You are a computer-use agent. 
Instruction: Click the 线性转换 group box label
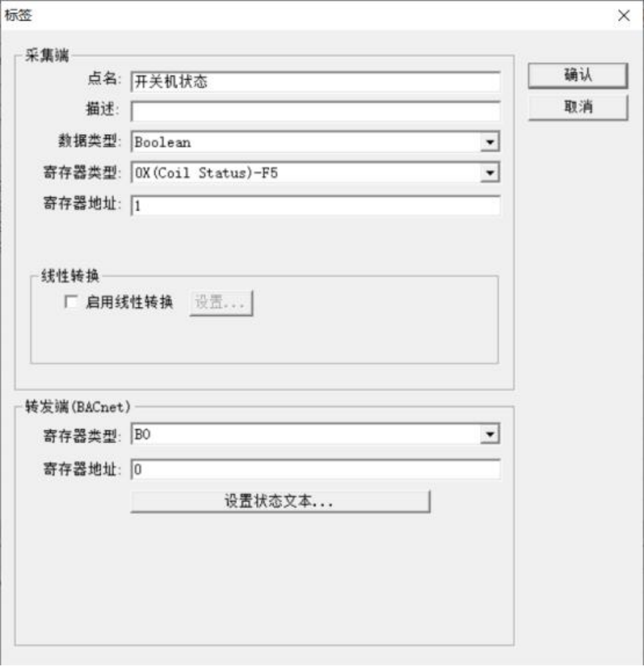[70, 276]
